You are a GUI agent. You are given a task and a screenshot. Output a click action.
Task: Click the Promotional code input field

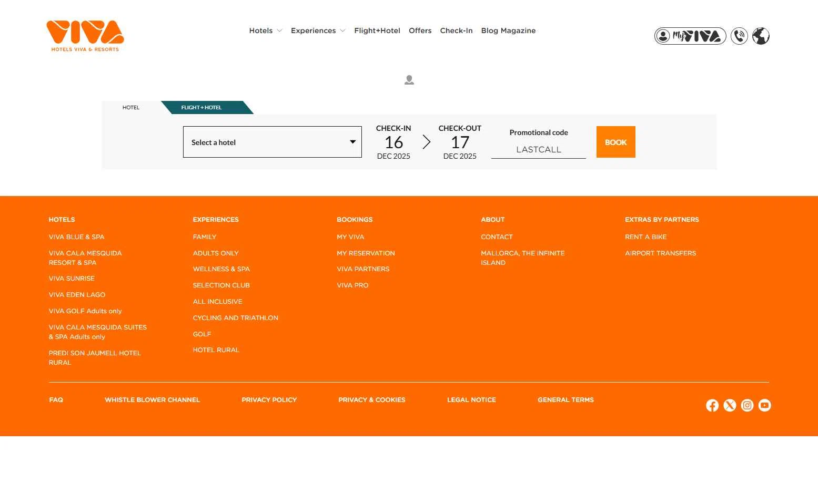pos(539,149)
